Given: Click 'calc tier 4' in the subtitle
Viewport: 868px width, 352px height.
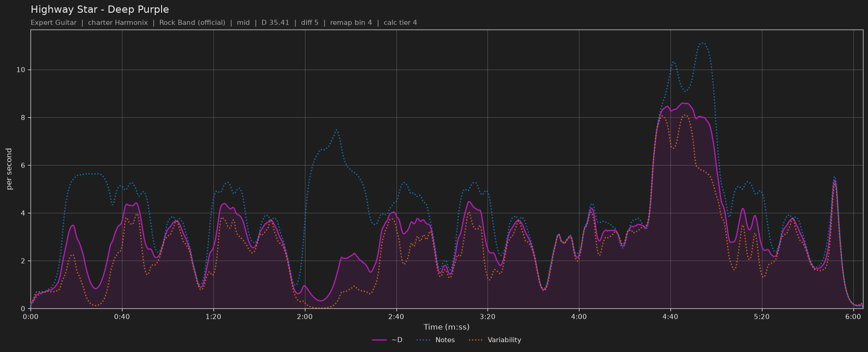Looking at the screenshot, I should click(400, 23).
